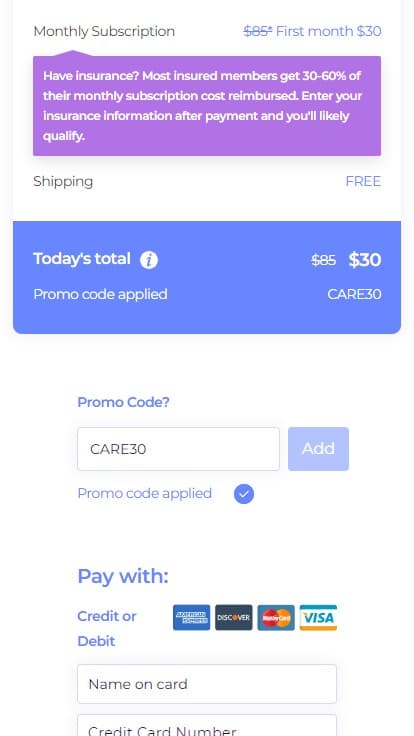Select the MasterCard card icon

(x=276, y=617)
